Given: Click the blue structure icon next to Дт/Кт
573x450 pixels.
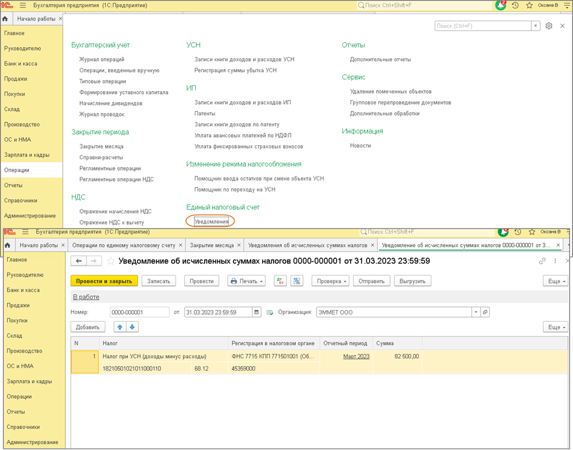Looking at the screenshot, I should pyautogui.click(x=297, y=281).
